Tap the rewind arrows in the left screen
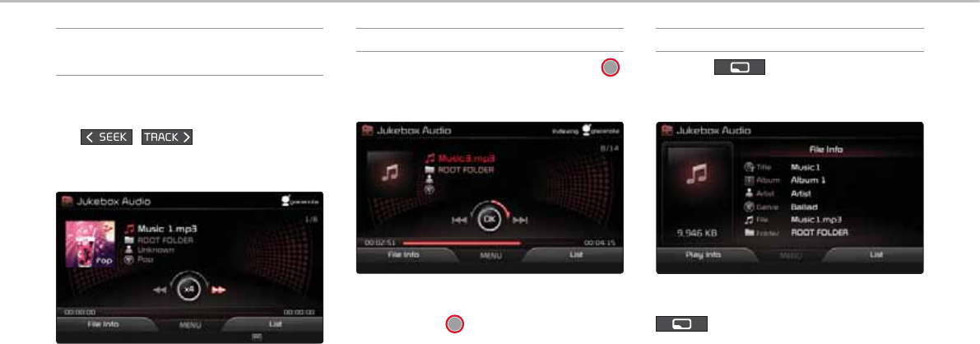This screenshot has height=344, width=980. coord(160,290)
